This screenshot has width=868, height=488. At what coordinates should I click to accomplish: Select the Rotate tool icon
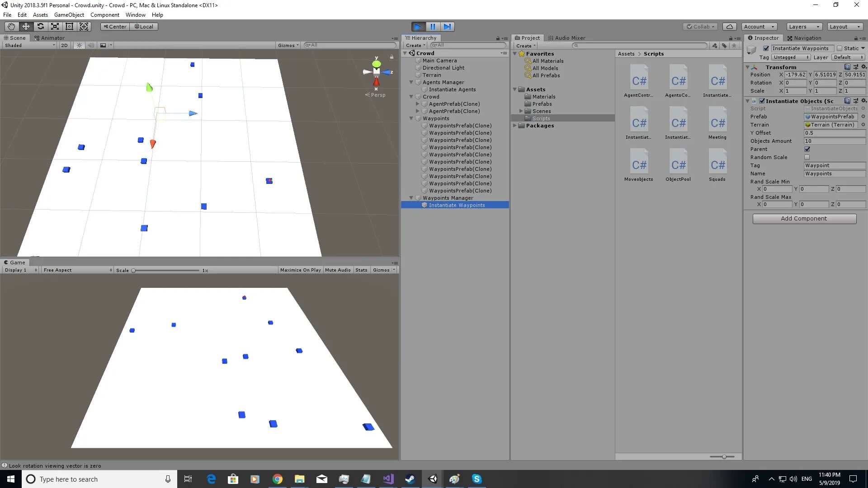pyautogui.click(x=40, y=27)
